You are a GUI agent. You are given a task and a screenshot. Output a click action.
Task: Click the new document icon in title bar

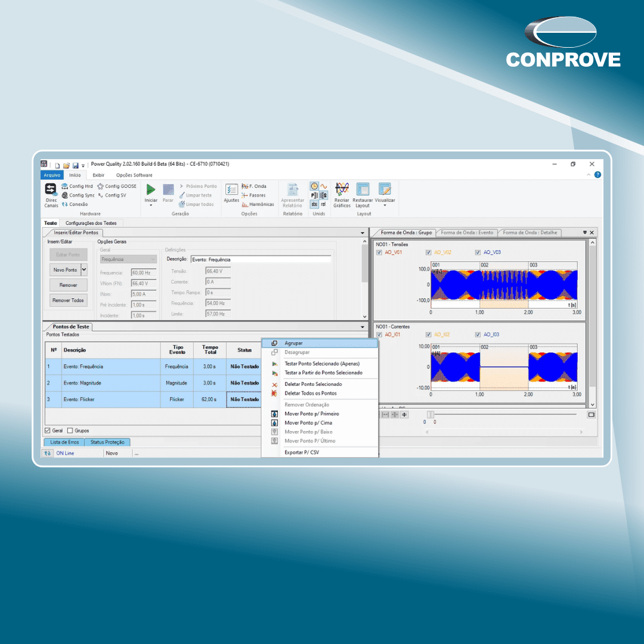coord(57,166)
